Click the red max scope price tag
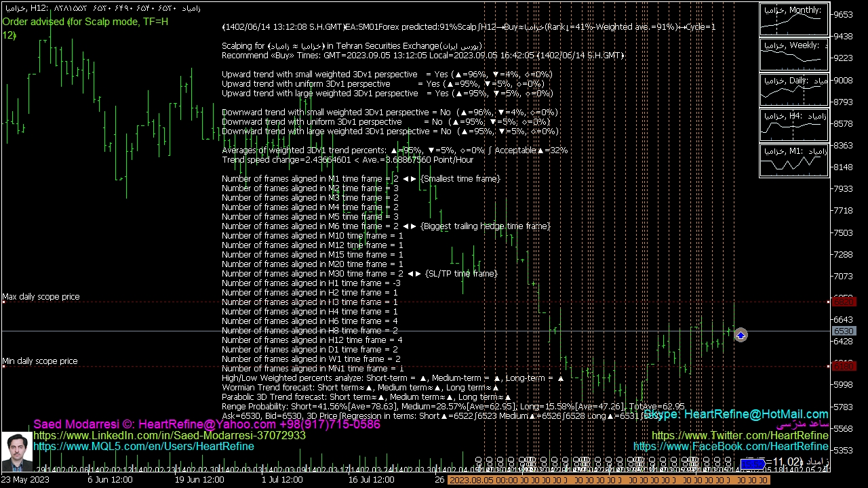This screenshot has height=488, width=868. 843,302
